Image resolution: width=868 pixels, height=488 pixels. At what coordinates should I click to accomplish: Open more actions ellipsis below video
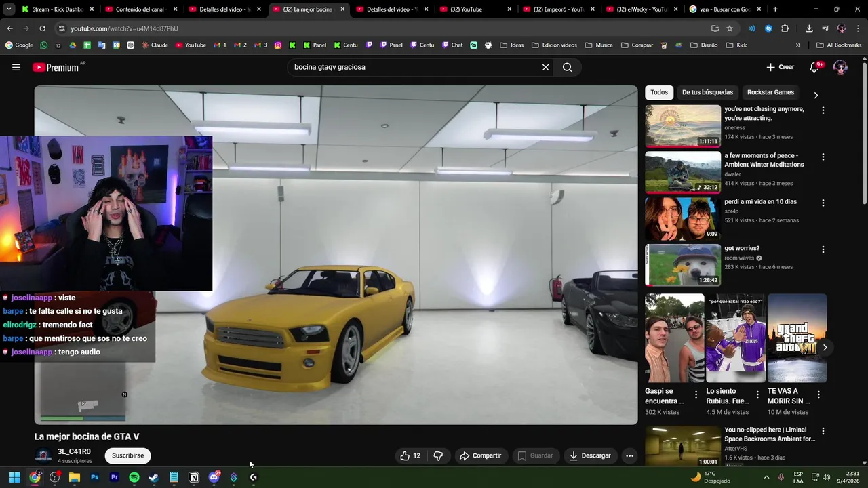[x=629, y=455]
